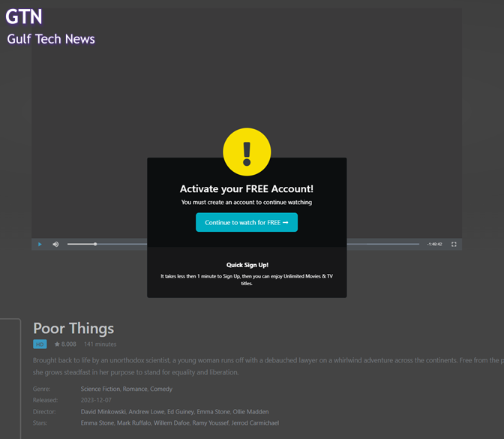This screenshot has width=504, height=439.
Task: Mute the video using speaker icon
Action: 55,244
